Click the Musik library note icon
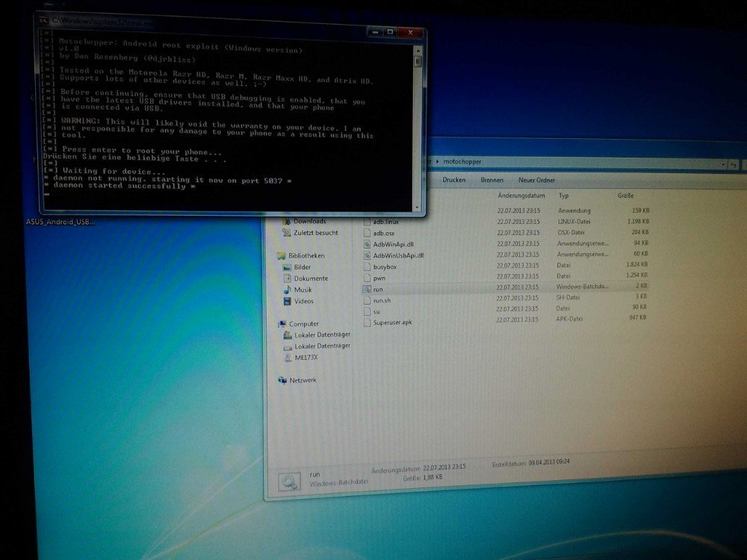Image resolution: width=747 pixels, height=560 pixels. tap(288, 290)
